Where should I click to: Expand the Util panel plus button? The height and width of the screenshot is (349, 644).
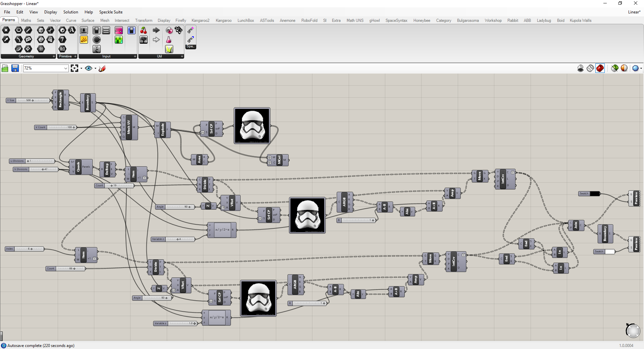tap(182, 56)
